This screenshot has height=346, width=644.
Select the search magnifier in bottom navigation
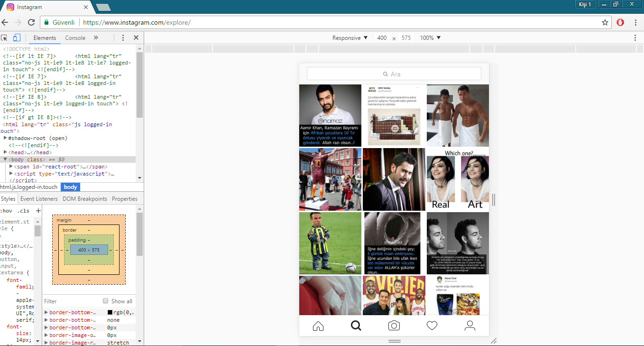356,326
